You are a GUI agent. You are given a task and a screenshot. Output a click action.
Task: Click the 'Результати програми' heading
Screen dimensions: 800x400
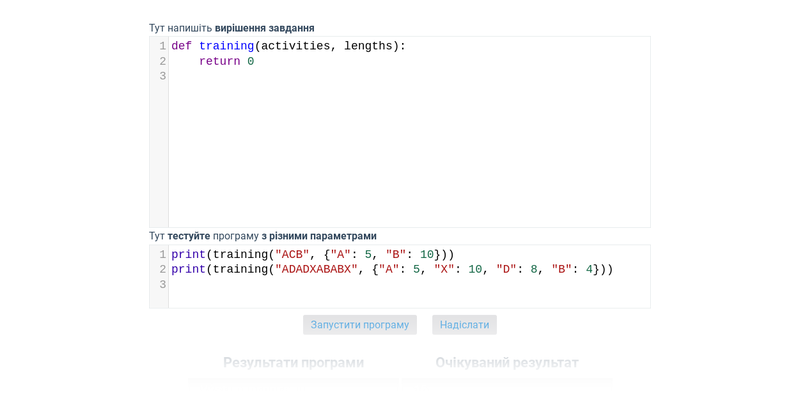[x=293, y=362]
